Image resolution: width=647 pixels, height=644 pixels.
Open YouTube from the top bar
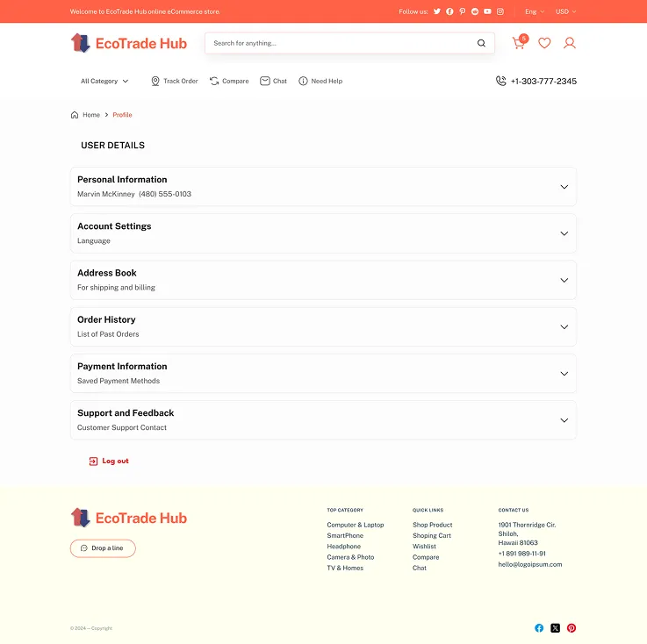487,11
